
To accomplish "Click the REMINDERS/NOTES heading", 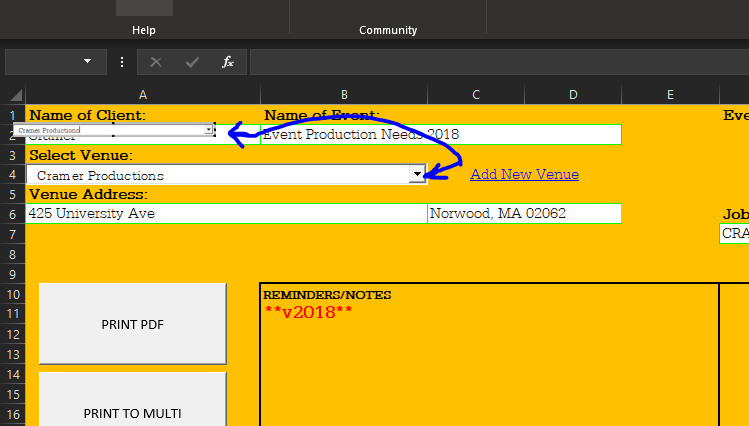I will coord(327,295).
